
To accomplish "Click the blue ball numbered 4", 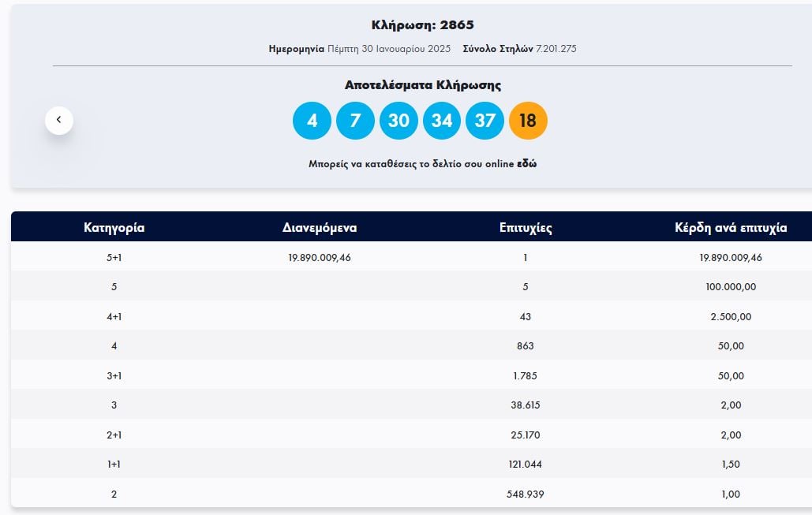I will click(x=312, y=121).
